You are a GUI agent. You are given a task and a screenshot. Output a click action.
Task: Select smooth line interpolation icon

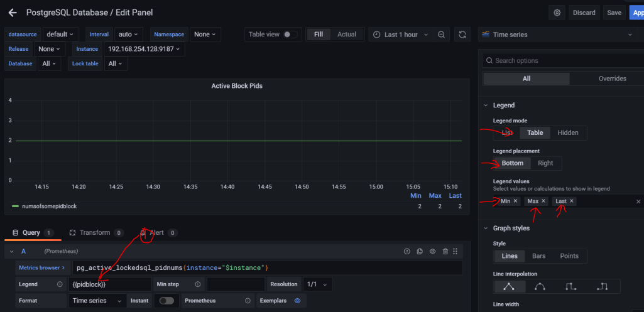[540, 286]
